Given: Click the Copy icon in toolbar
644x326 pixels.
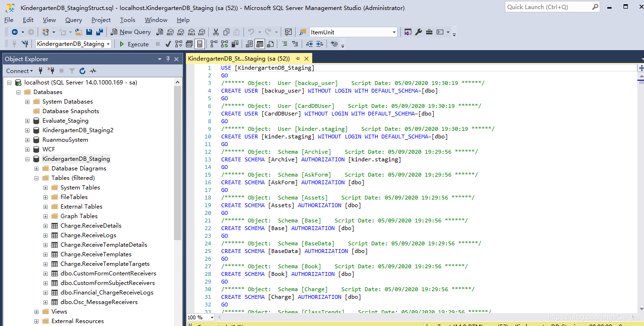Looking at the screenshot, I should tap(226, 32).
